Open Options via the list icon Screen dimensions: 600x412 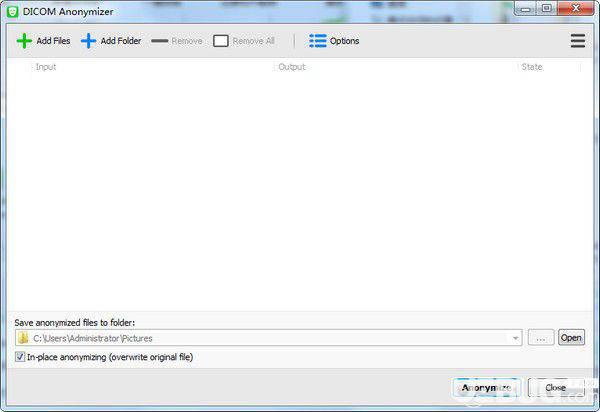(x=318, y=41)
